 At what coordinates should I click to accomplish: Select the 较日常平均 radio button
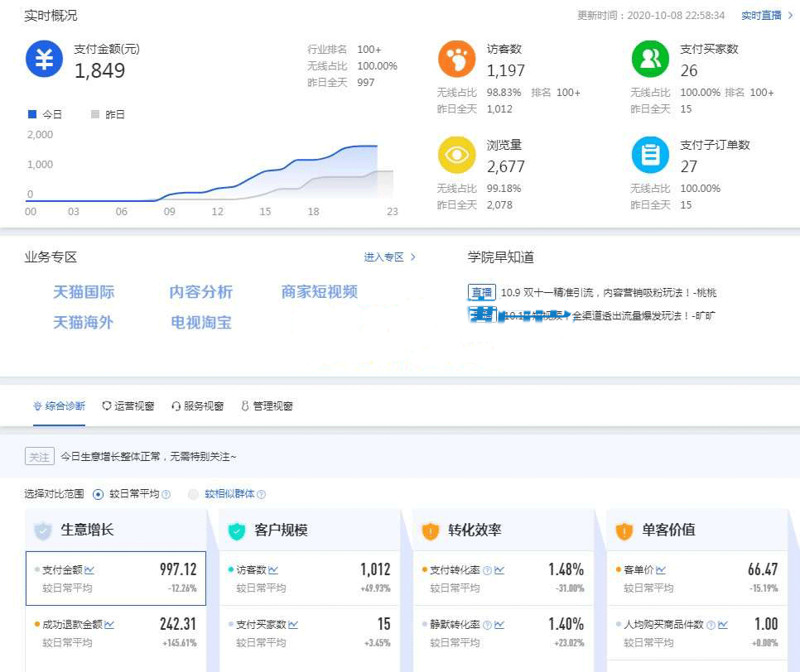99,494
